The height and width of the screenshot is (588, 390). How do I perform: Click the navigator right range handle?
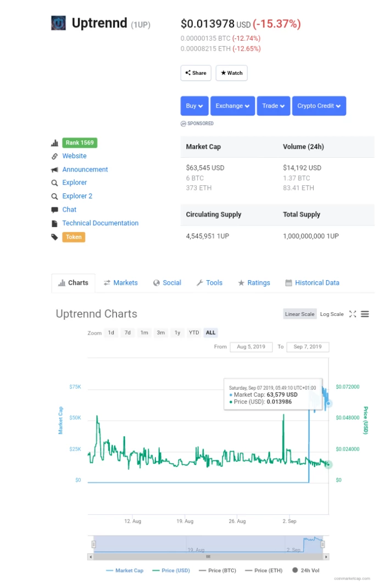322,544
